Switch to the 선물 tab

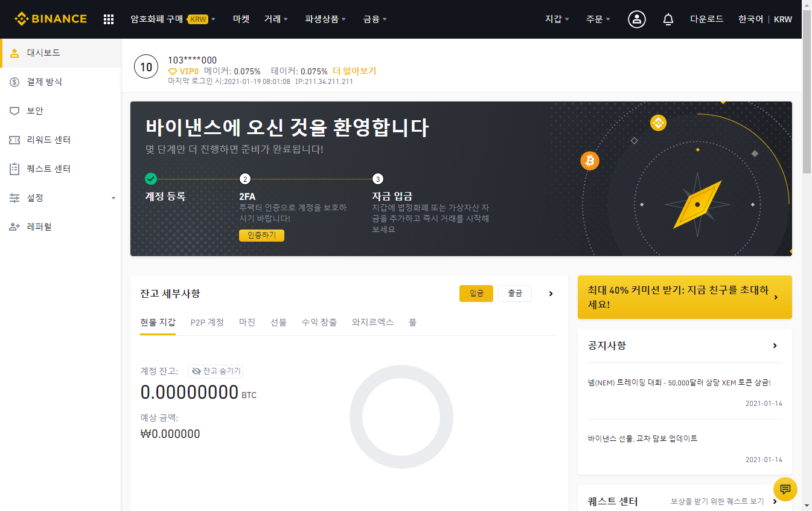(278, 323)
